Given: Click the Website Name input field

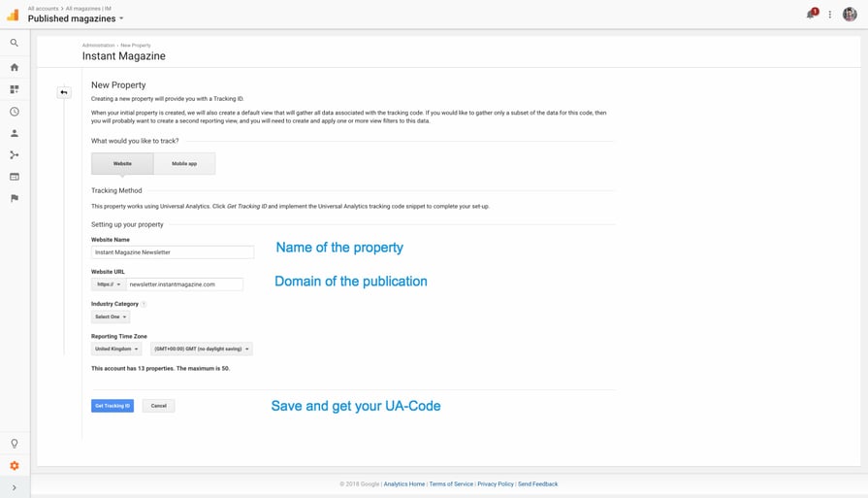Looking at the screenshot, I should (172, 252).
